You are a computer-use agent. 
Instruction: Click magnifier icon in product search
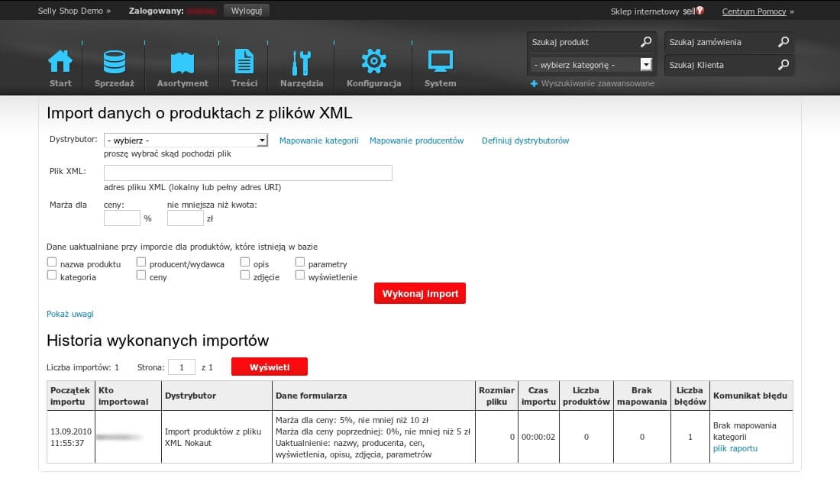646,42
